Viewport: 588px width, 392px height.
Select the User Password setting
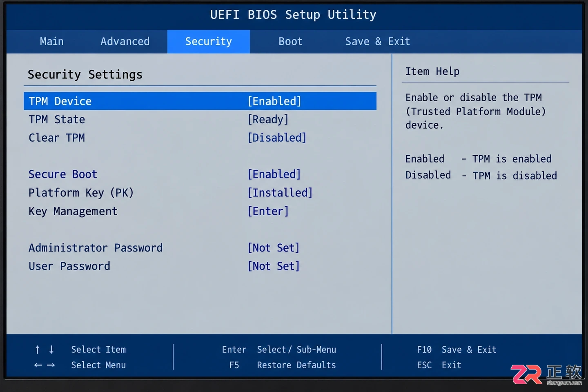(69, 266)
